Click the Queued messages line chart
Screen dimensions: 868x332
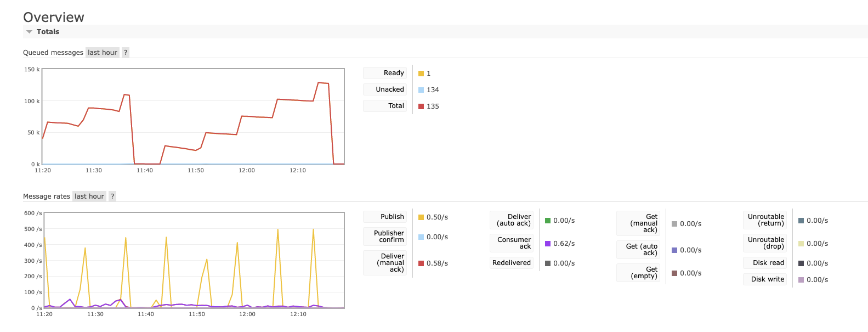[193, 116]
